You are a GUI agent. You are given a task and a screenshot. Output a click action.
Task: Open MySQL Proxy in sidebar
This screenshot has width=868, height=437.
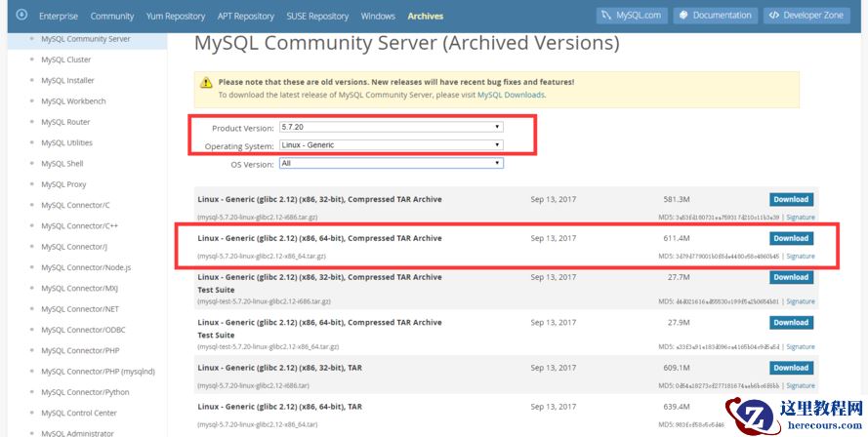(x=63, y=184)
